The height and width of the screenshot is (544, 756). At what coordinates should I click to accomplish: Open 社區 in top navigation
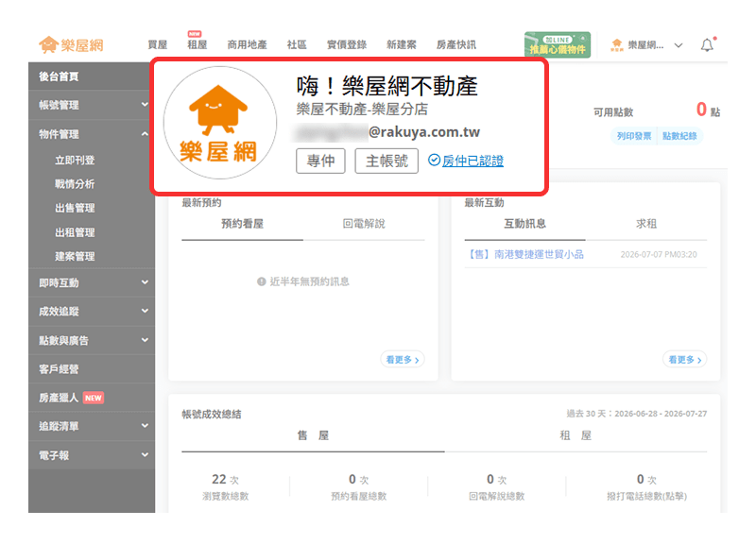(x=297, y=44)
